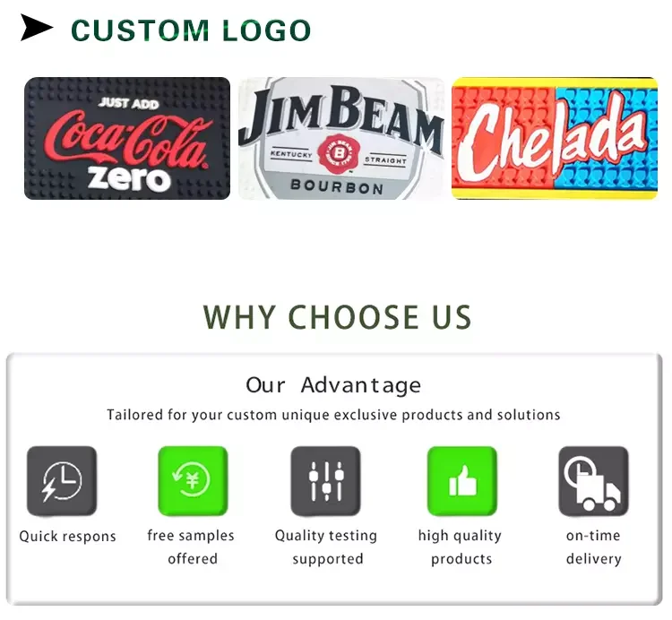Click the green free samples yen icon
Viewport: 672px width, 620px height.
point(193,481)
